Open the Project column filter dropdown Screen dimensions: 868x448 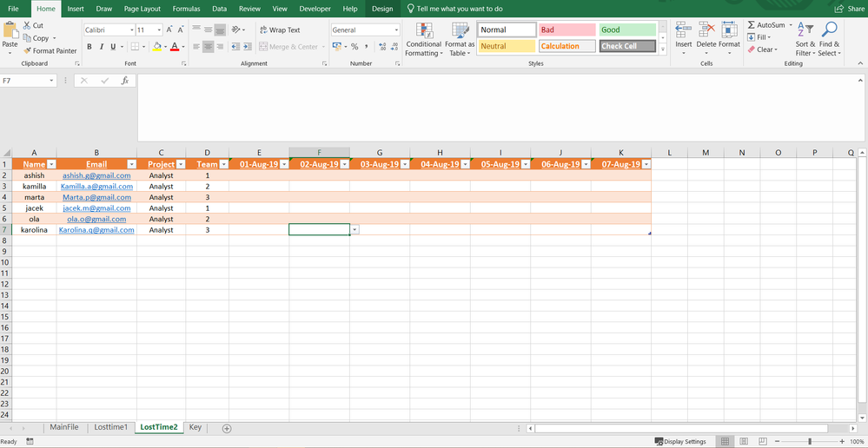click(181, 164)
